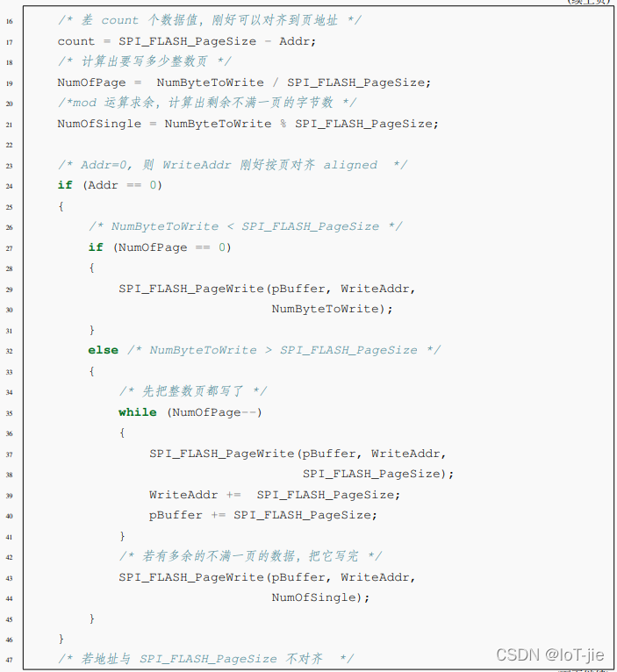Screen dimensions: 617x672
Task: Click 'WriteAddr += SPI_FLASH_PageSize;' statement
Action: (x=274, y=495)
